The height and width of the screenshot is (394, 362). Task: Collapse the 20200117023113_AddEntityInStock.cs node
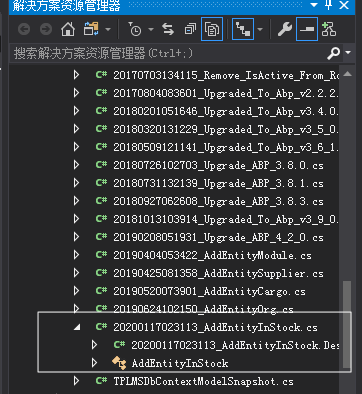(77, 327)
